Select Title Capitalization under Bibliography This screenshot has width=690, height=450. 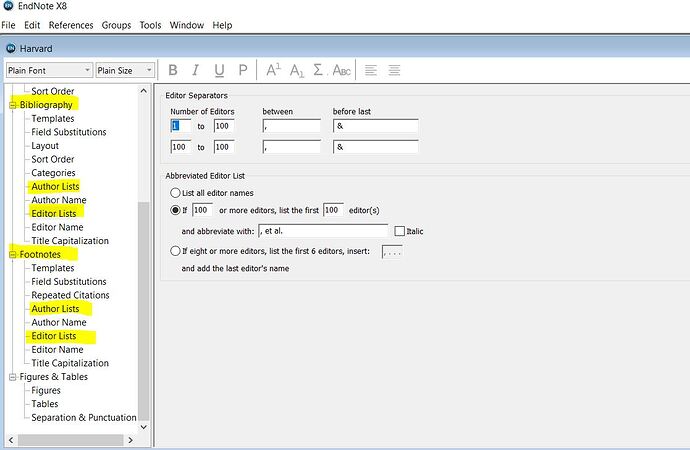70,241
